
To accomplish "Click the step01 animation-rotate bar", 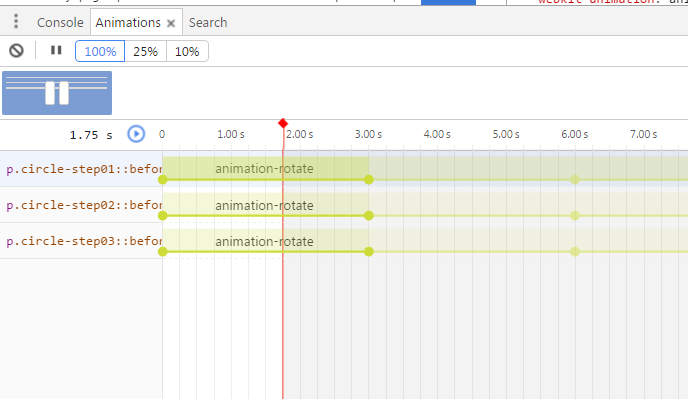I will point(265,168).
